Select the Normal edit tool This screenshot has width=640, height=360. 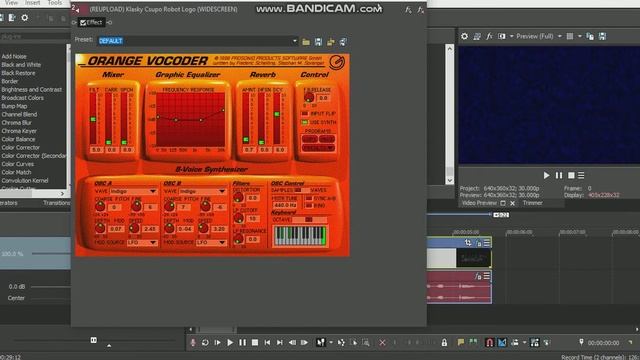321,342
